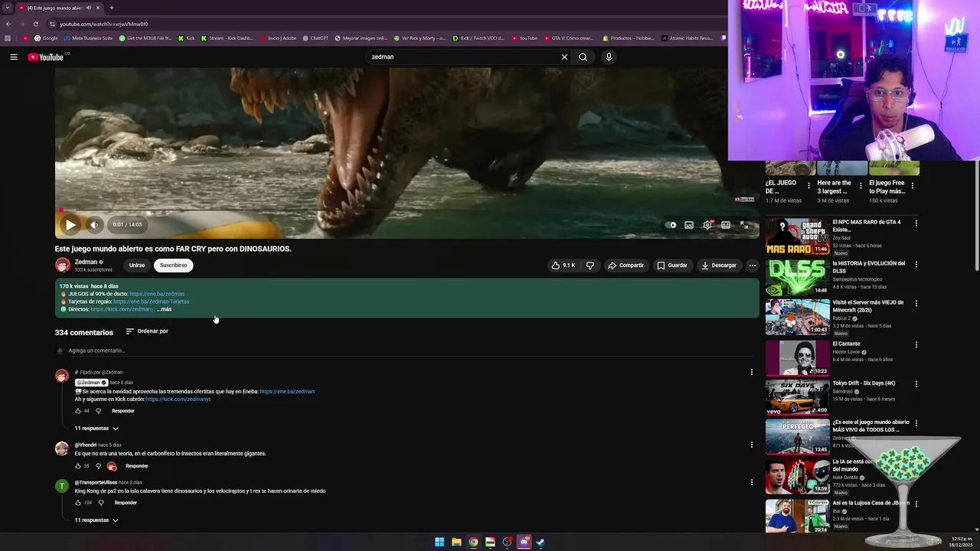Image resolution: width=980 pixels, height=551 pixels.
Task: Toggle subtitles in the video player
Action: click(x=689, y=225)
